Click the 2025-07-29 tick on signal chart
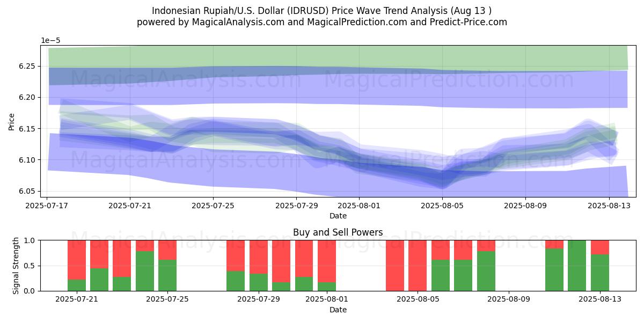644x322 pixels. click(x=259, y=299)
